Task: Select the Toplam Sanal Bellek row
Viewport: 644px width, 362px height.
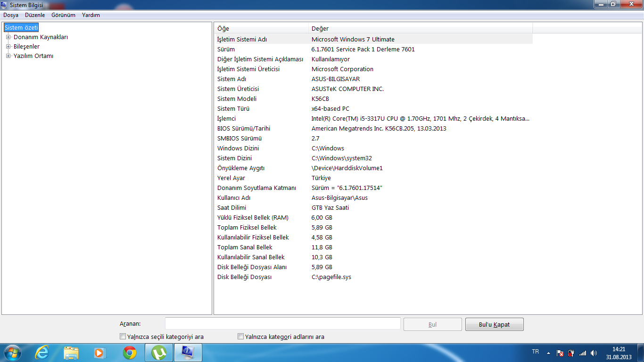Action: (374, 247)
